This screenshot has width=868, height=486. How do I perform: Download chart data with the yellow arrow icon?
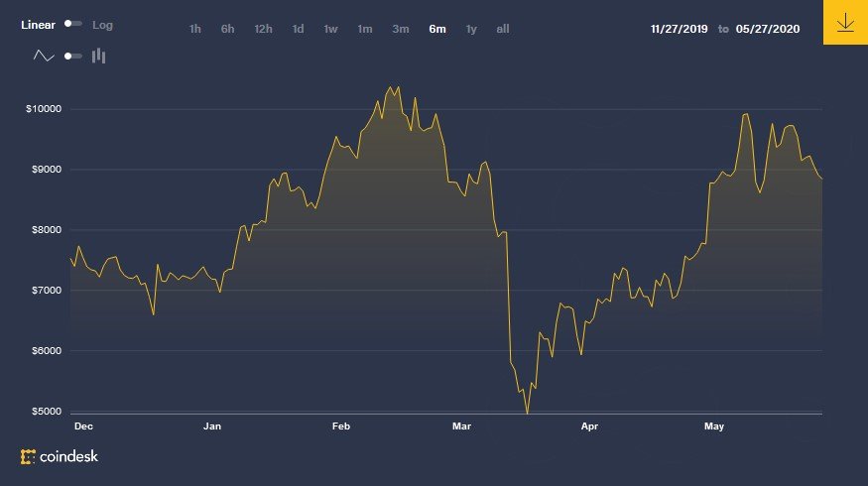point(845,22)
